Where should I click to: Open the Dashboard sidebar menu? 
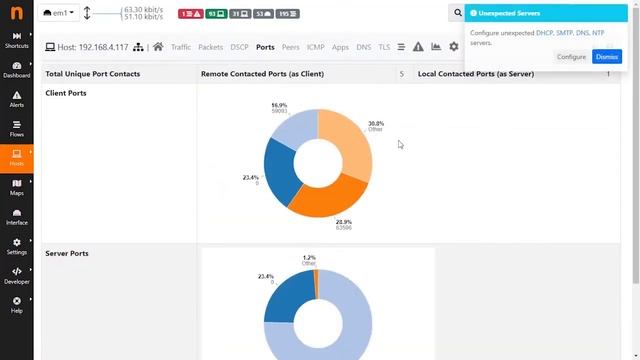pos(17,70)
